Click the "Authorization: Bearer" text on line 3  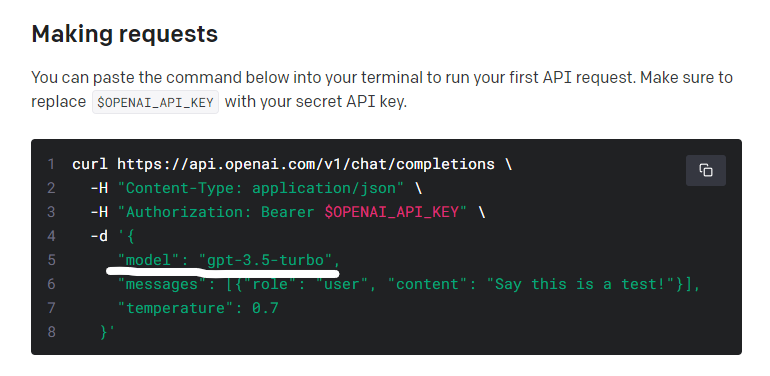(x=220, y=212)
